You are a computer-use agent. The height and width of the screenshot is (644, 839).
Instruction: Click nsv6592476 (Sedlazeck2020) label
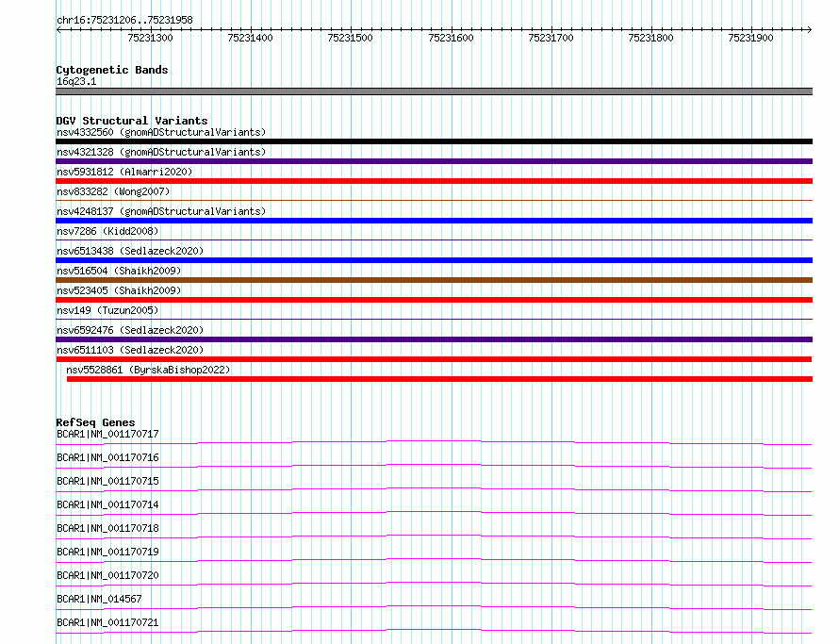[x=130, y=330]
